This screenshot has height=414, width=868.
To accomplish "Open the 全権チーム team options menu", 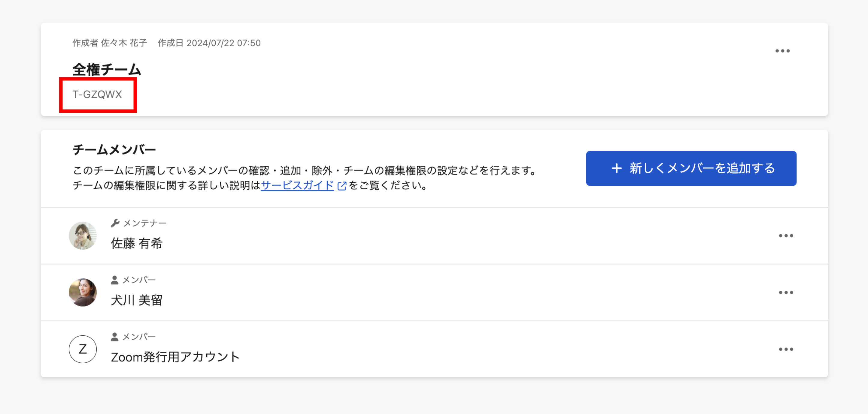I will click(782, 51).
